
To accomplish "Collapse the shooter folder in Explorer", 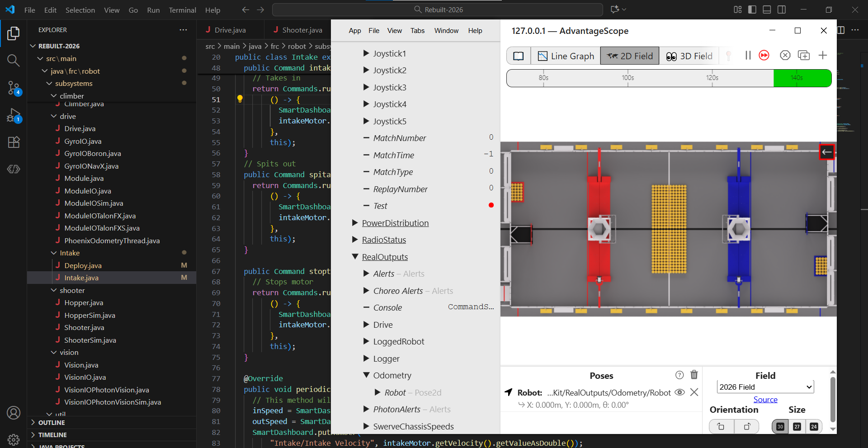I will 54,290.
